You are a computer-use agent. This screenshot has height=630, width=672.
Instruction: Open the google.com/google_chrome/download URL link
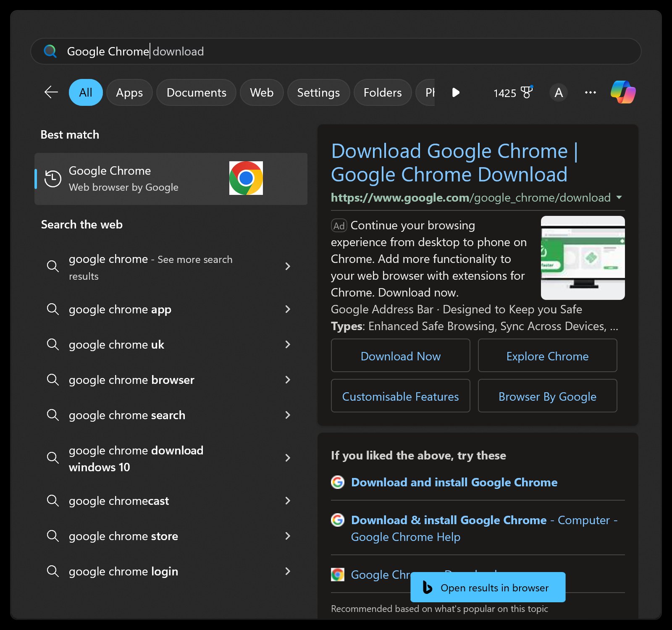(471, 197)
